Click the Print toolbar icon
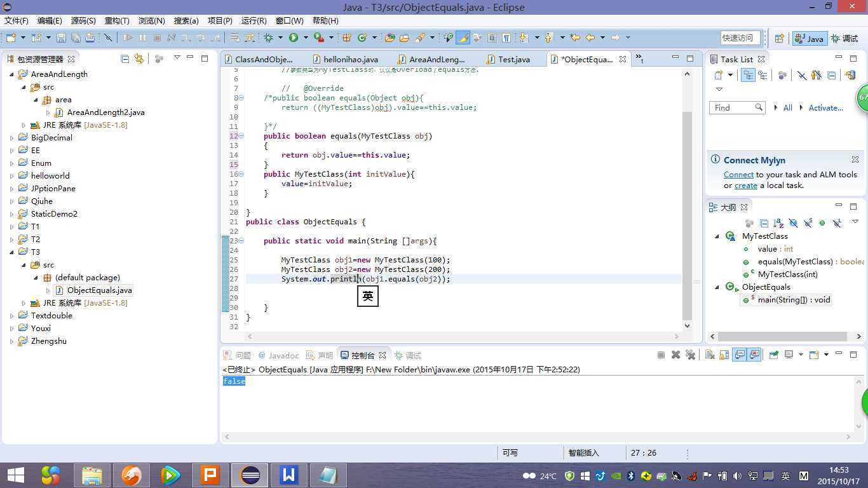868x488 pixels. point(90,38)
